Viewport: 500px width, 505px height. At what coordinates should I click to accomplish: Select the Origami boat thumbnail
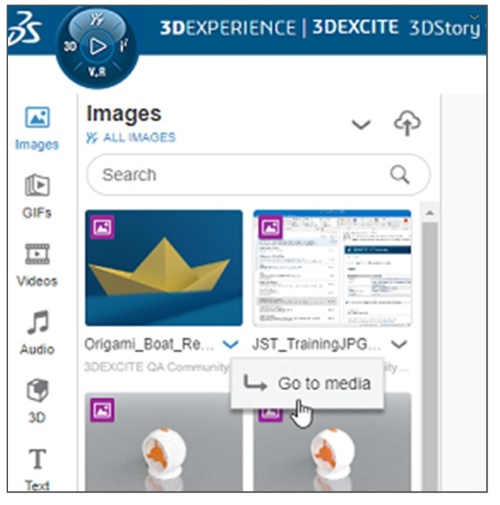(x=164, y=268)
